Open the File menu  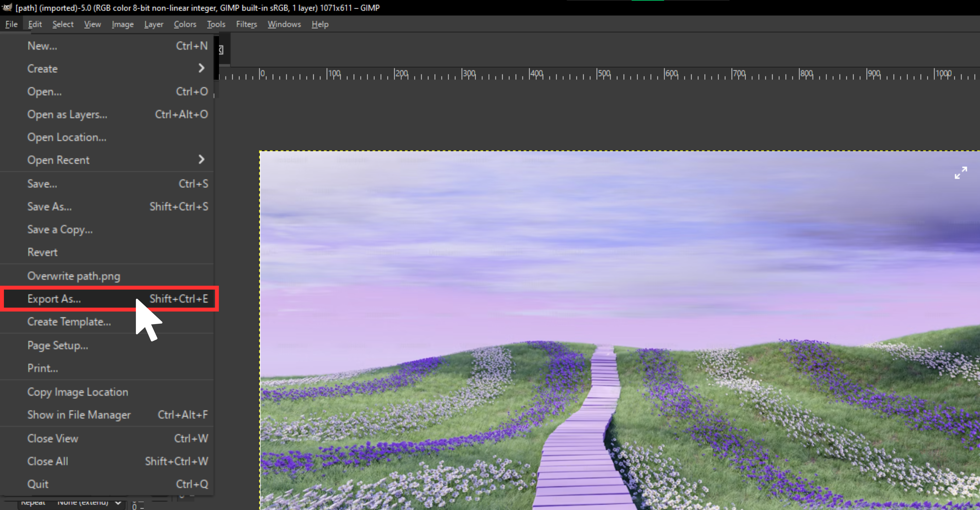coord(11,24)
